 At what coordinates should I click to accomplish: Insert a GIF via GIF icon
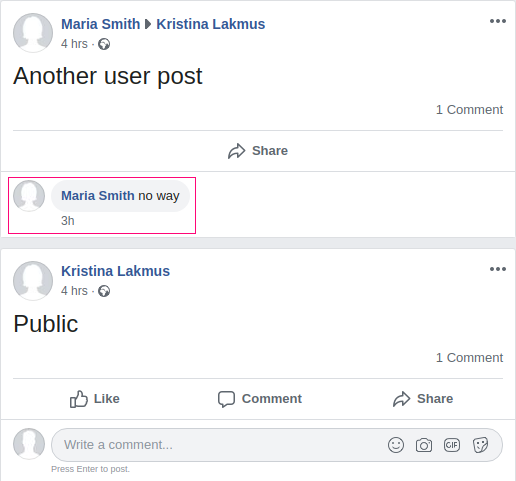point(452,445)
